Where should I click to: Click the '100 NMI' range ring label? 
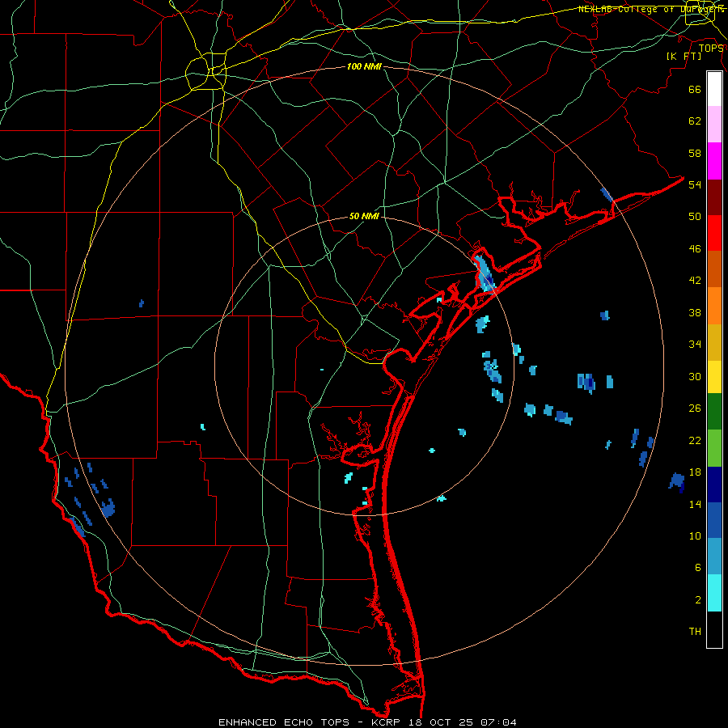tap(364, 67)
